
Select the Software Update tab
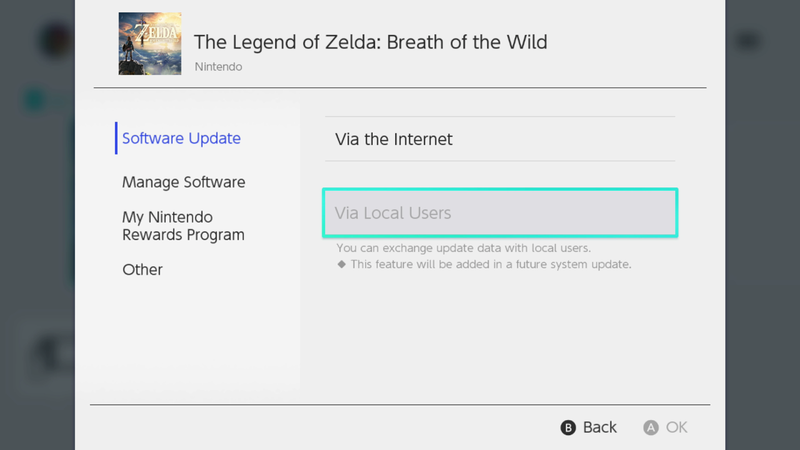click(x=181, y=138)
